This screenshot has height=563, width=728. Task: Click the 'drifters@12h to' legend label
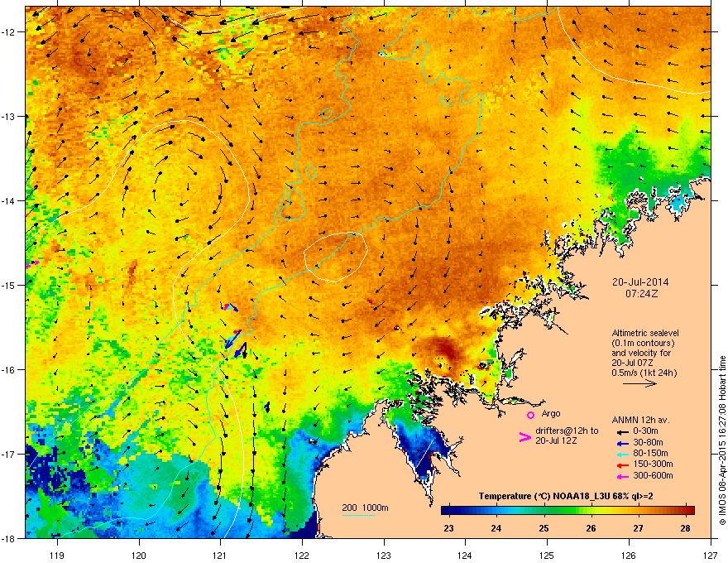click(567, 431)
